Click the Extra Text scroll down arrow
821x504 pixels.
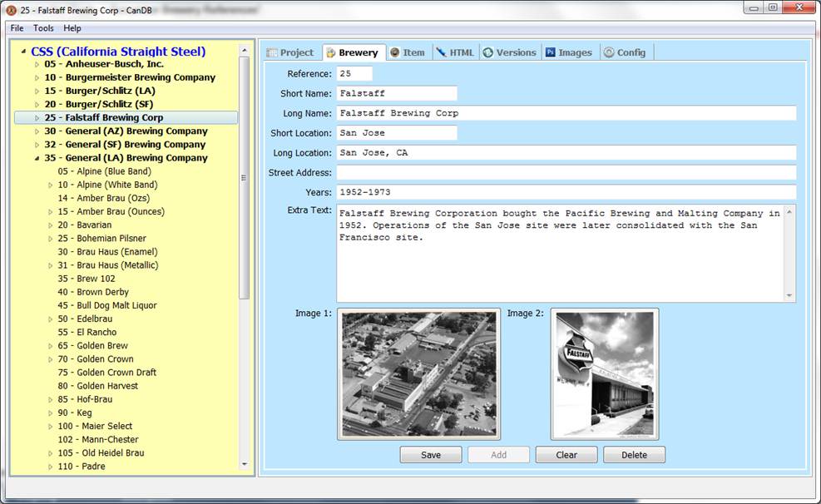point(789,296)
